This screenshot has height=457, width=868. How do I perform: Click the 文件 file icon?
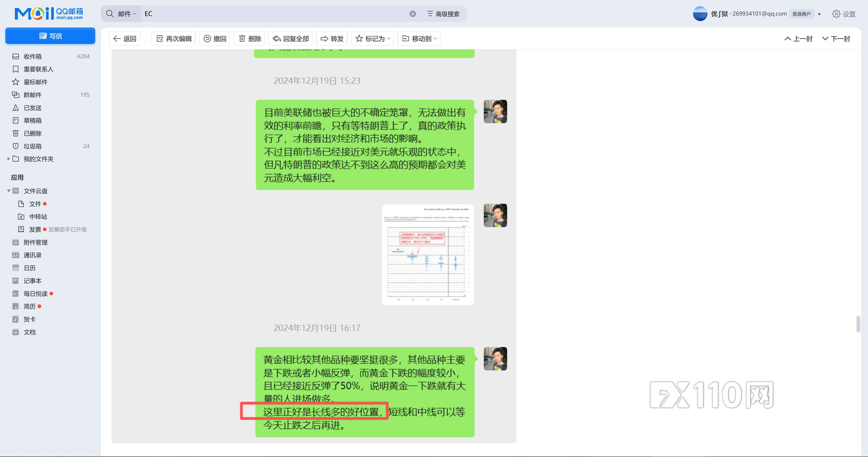[x=21, y=204]
